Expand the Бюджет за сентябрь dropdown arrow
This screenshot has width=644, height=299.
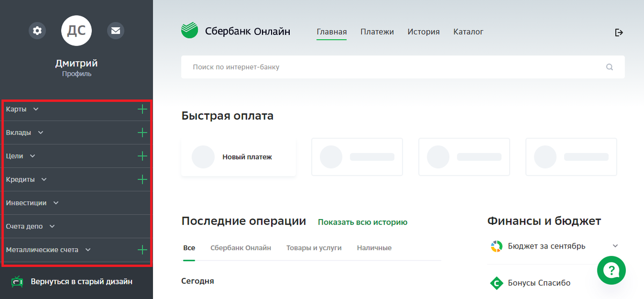(615, 246)
